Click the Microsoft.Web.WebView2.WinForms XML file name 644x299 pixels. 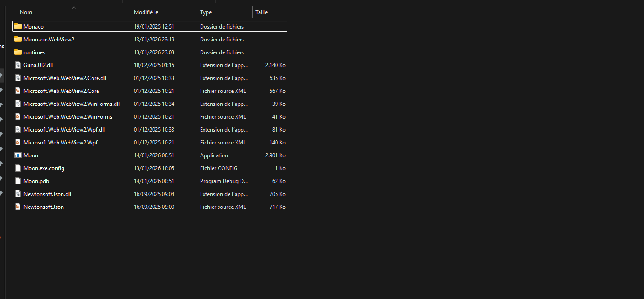(68, 116)
